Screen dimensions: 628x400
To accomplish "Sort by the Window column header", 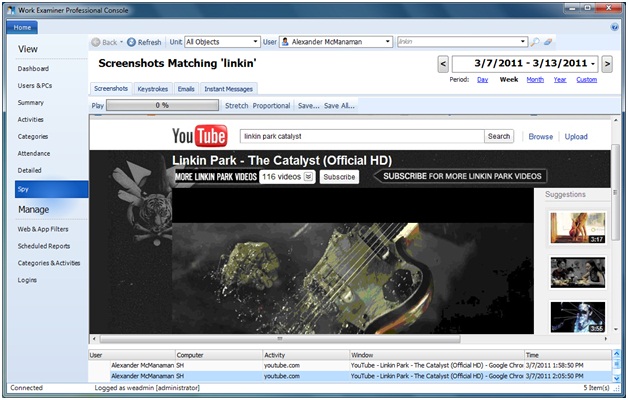I will [x=437, y=355].
